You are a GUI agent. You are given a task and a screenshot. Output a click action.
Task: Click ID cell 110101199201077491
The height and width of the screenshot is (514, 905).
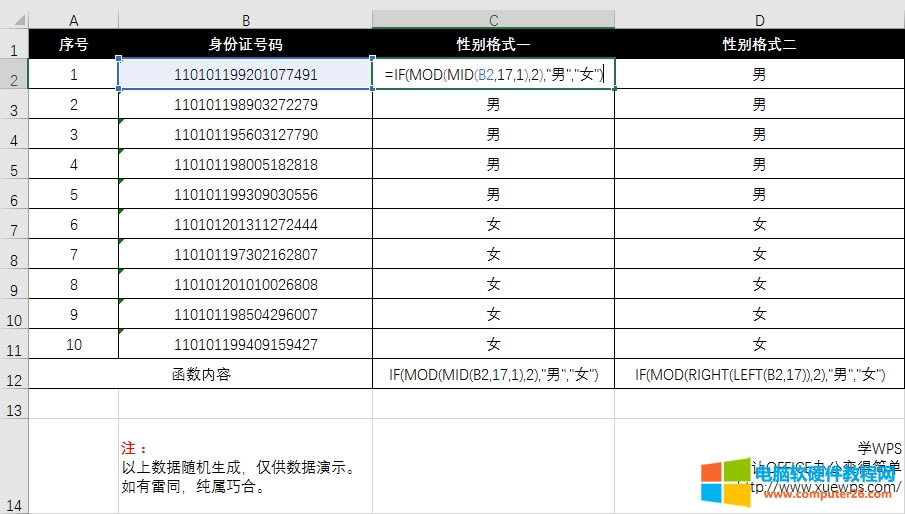(x=245, y=74)
